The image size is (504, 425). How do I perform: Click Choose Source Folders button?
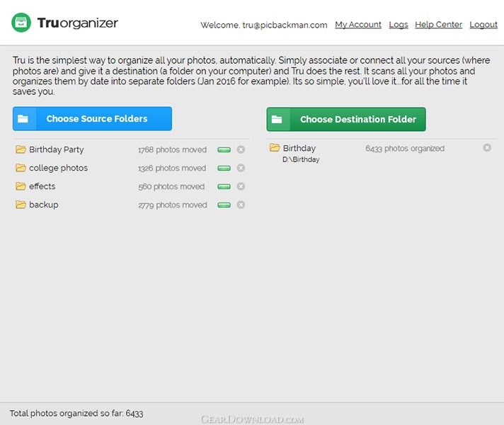click(92, 119)
